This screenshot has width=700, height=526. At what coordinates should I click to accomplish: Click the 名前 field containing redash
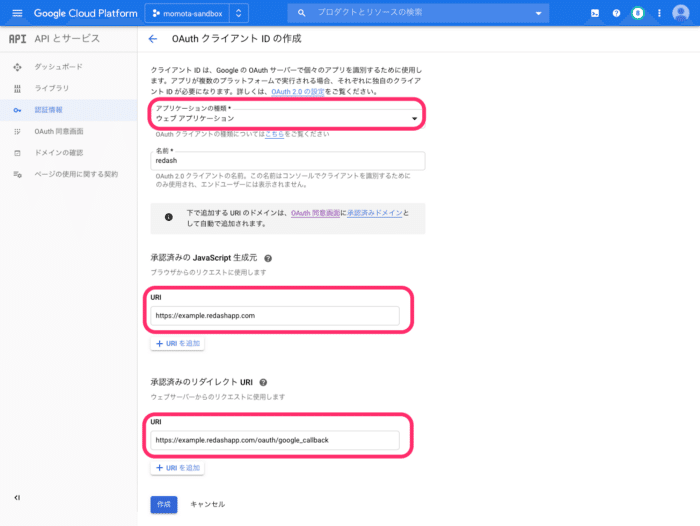pyautogui.click(x=288, y=161)
